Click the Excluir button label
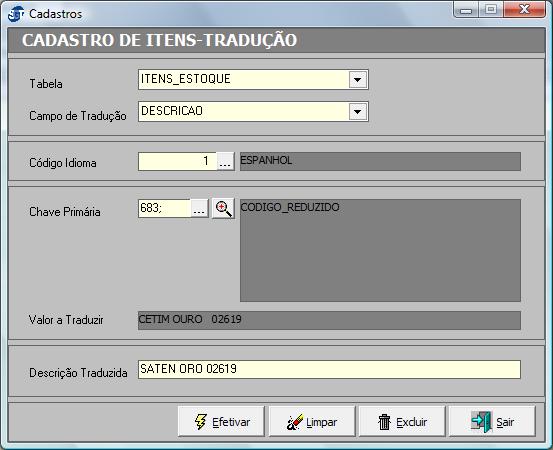 coord(411,422)
